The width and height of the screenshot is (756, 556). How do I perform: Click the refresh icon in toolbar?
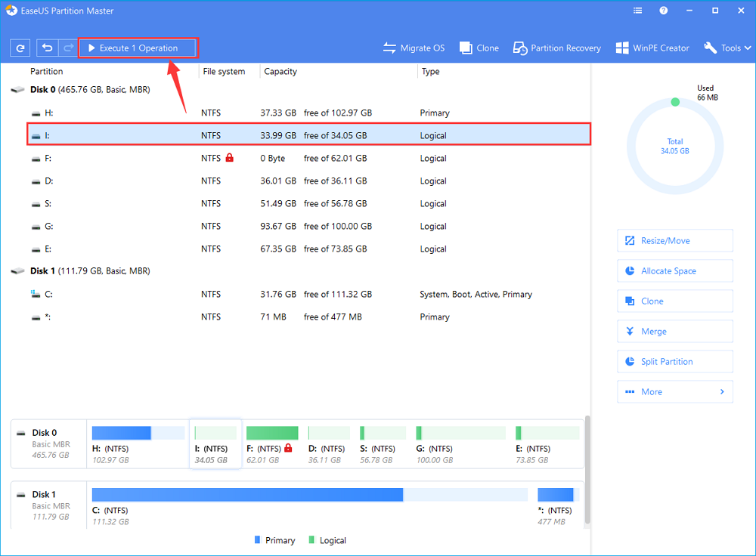[x=20, y=48]
